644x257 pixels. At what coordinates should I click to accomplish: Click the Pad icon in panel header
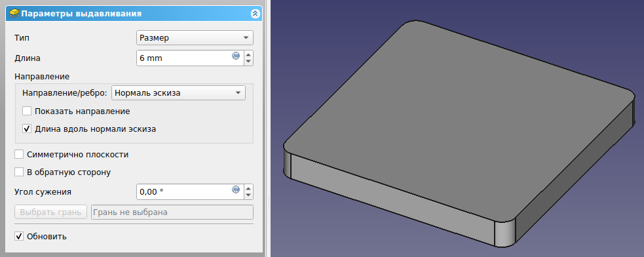point(14,14)
